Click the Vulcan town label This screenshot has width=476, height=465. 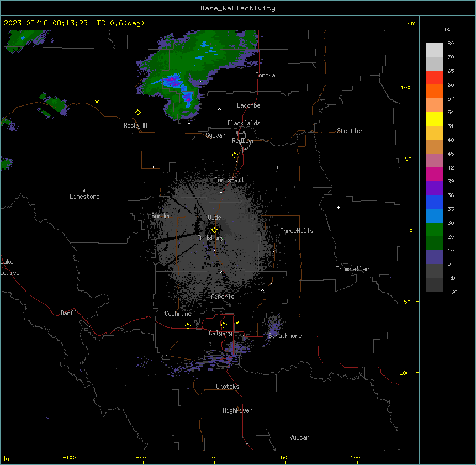tap(299, 437)
